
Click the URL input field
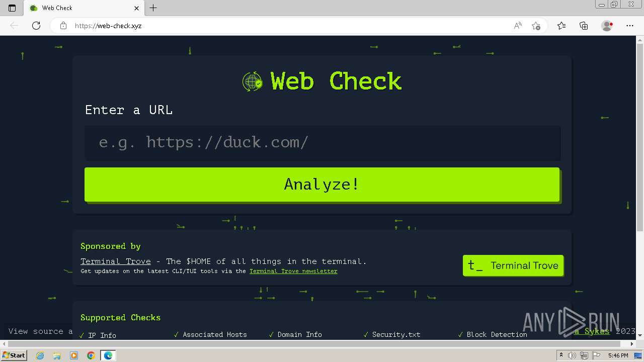coord(323,143)
